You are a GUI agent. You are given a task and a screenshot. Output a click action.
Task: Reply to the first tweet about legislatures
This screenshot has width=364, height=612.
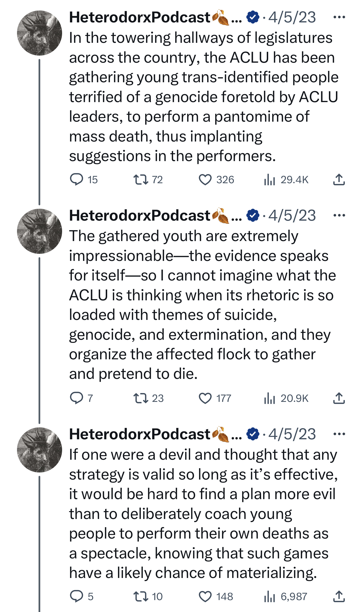pyautogui.click(x=77, y=180)
